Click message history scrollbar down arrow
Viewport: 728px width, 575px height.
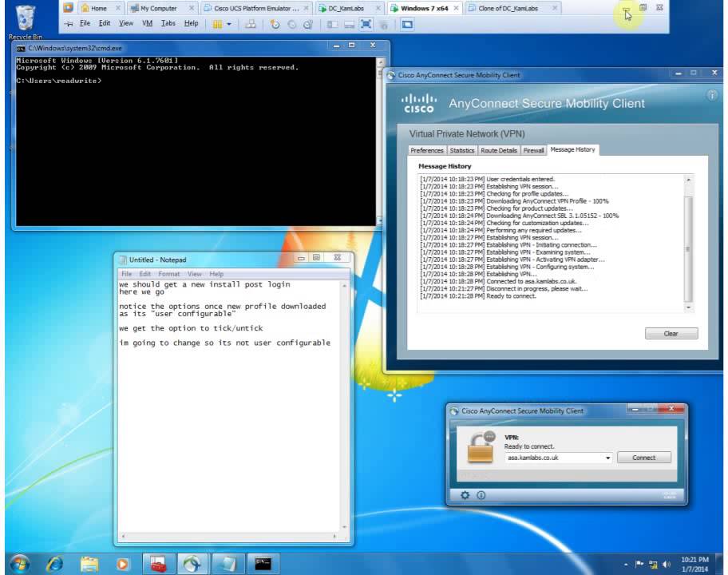688,307
